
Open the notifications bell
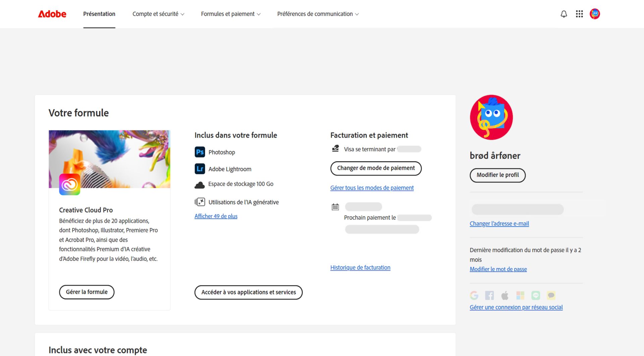[x=563, y=14]
